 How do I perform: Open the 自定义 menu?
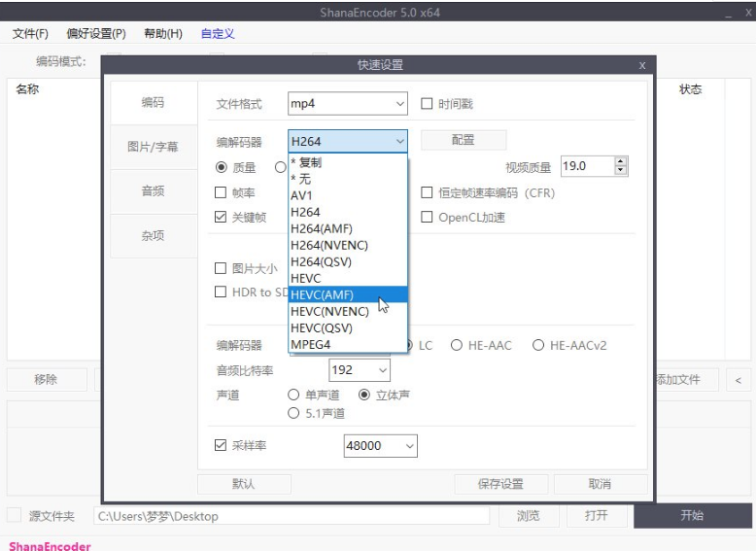[x=218, y=34]
